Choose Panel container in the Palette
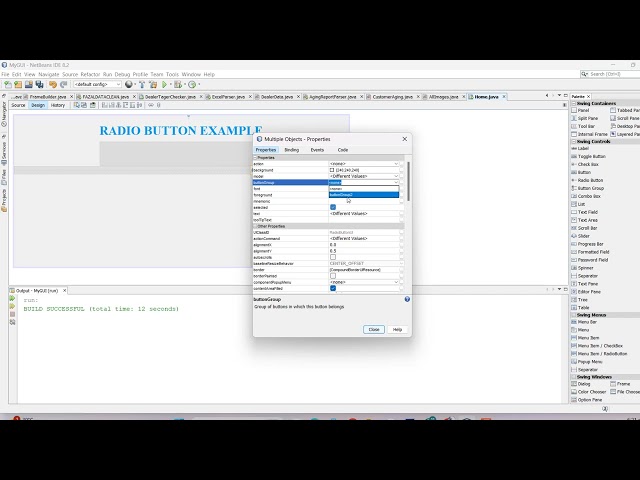Image resolution: width=640 pixels, height=480 pixels. coord(583,110)
